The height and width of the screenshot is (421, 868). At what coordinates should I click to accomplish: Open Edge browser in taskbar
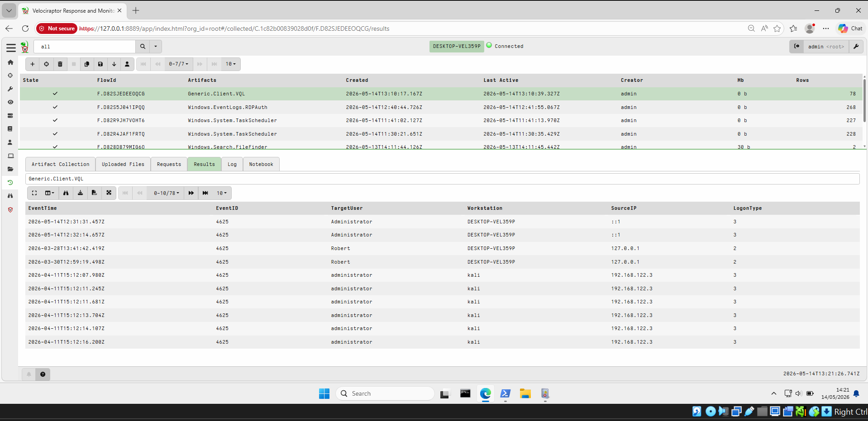coord(486,393)
